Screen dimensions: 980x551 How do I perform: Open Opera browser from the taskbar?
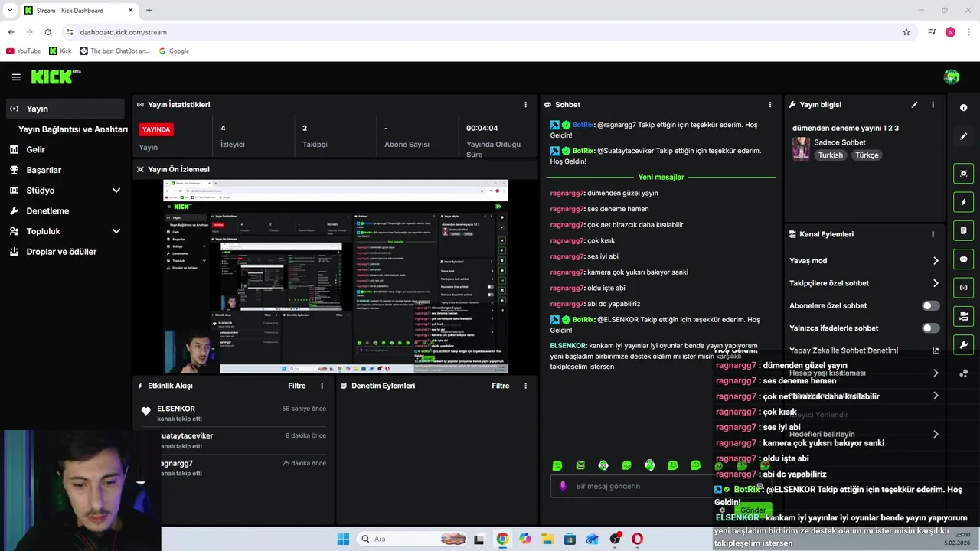tap(637, 539)
